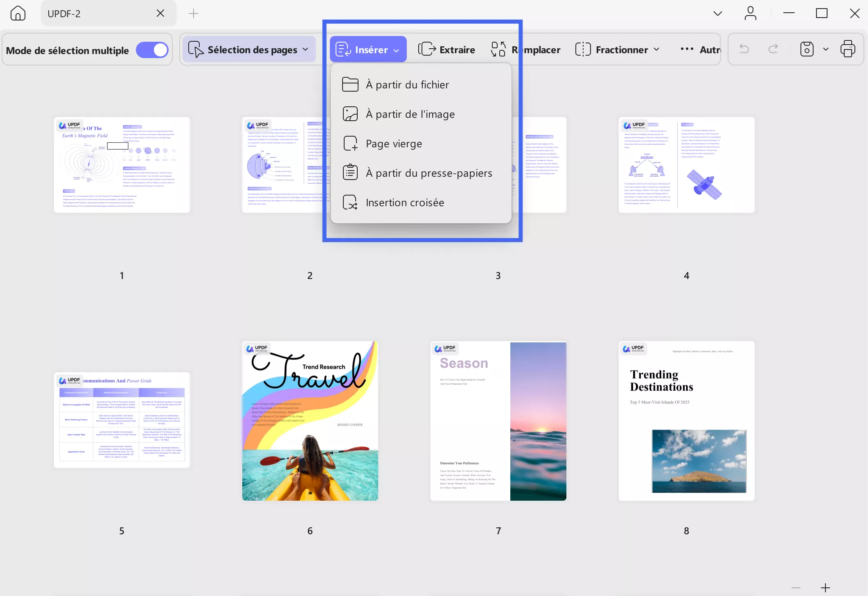Open the new tab plus button
The height and width of the screenshot is (596, 868).
click(194, 13)
